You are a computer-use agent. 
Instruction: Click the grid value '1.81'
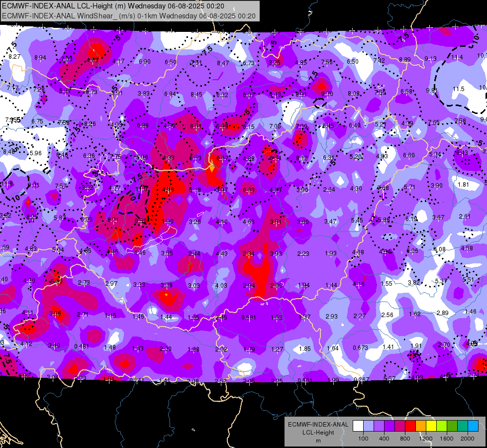tap(463, 184)
